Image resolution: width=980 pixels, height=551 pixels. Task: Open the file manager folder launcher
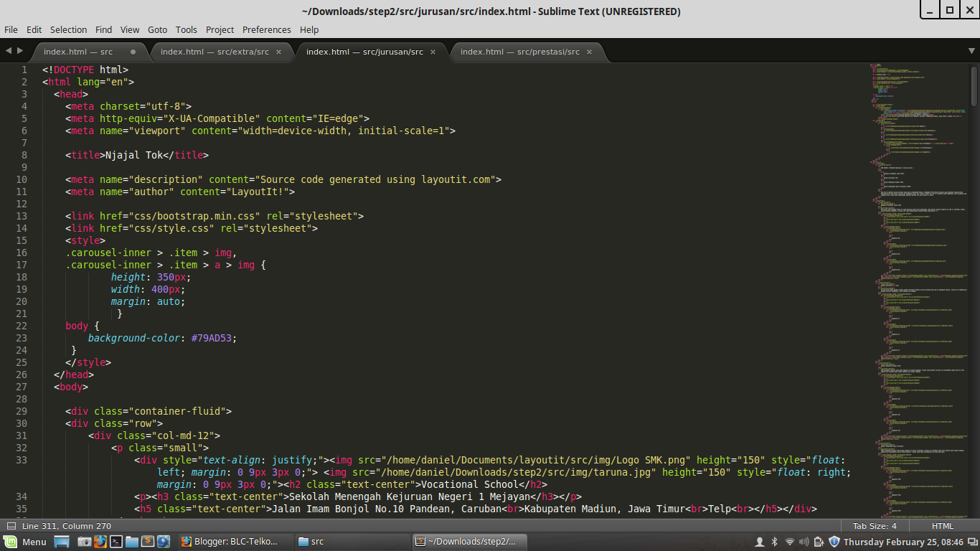(131, 542)
